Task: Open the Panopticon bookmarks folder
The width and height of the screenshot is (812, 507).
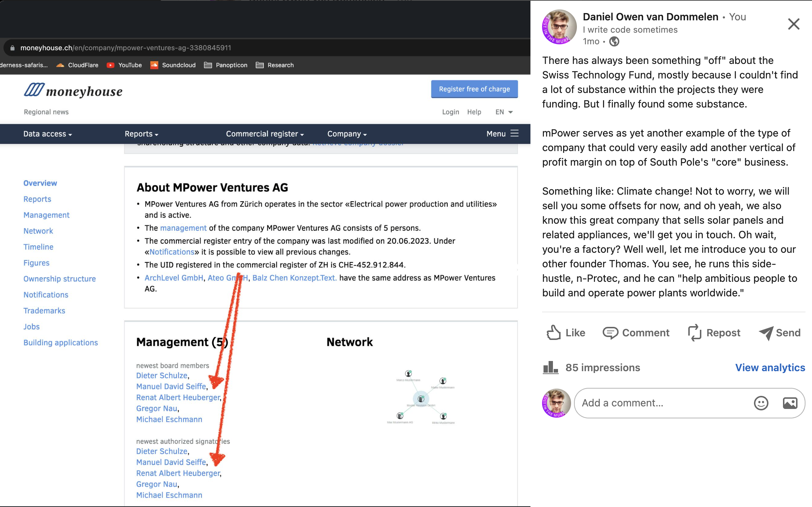Action: coord(225,65)
